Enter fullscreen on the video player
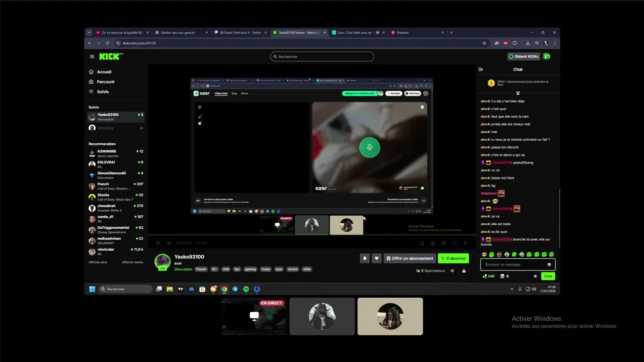 pos(454,243)
